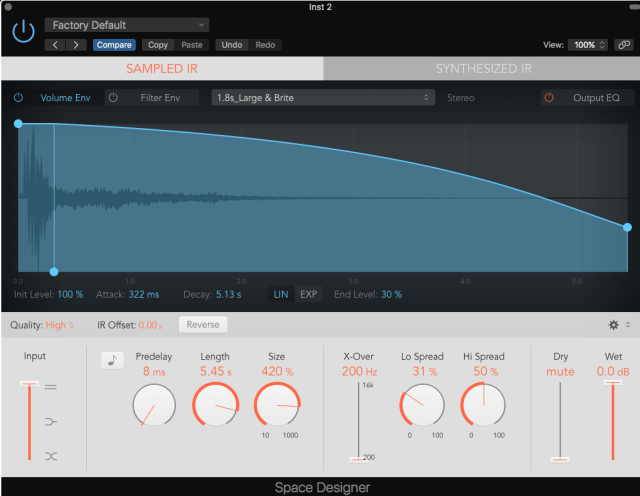The width and height of the screenshot is (640, 496).
Task: Open the gear settings menu
Action: (x=613, y=325)
